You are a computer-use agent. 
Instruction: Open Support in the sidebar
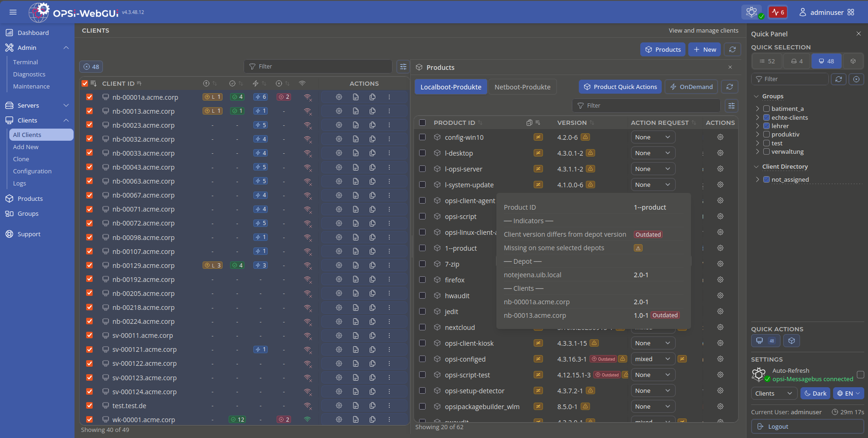tap(29, 234)
